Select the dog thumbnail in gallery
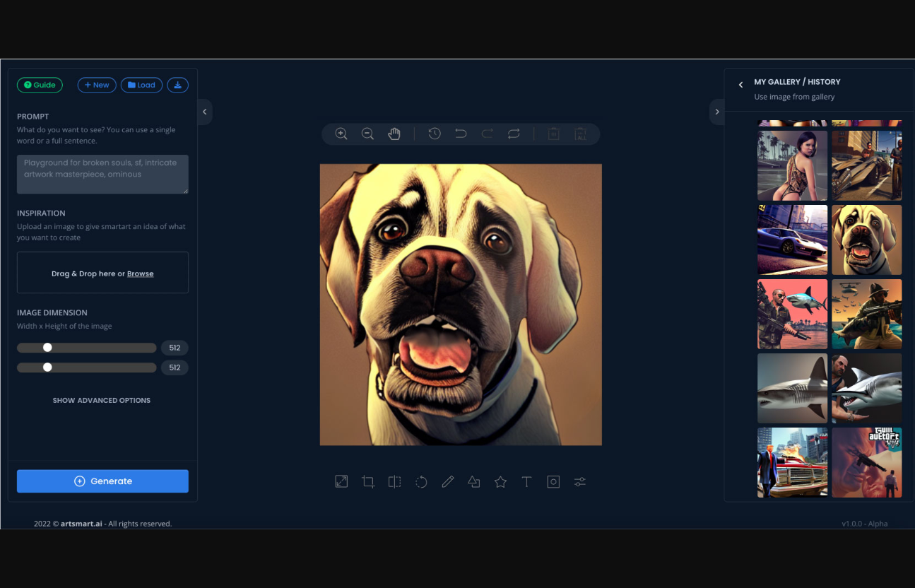 (x=866, y=240)
